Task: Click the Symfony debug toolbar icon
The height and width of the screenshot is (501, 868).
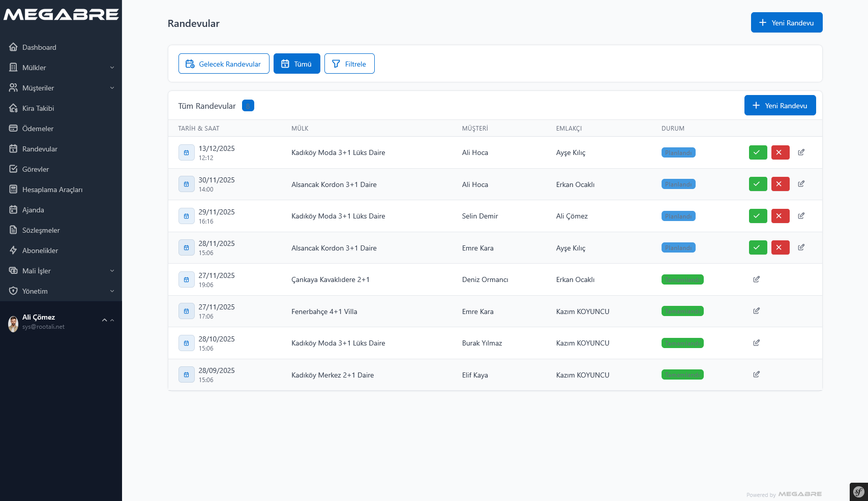Action: 858,491
